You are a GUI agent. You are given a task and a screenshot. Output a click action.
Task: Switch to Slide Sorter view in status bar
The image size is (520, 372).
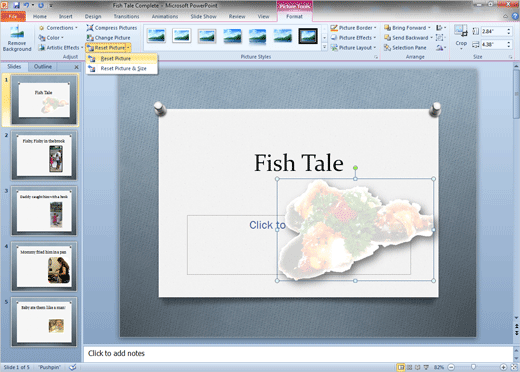click(x=409, y=367)
